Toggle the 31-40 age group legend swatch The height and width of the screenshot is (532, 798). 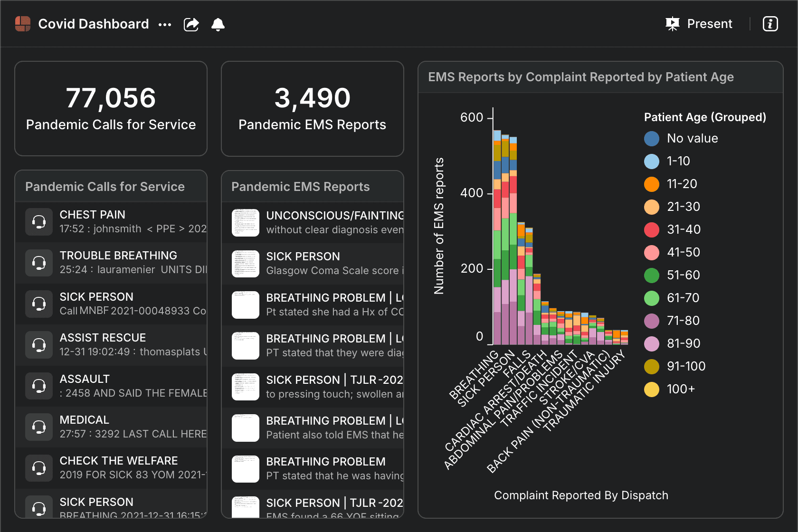pyautogui.click(x=652, y=230)
